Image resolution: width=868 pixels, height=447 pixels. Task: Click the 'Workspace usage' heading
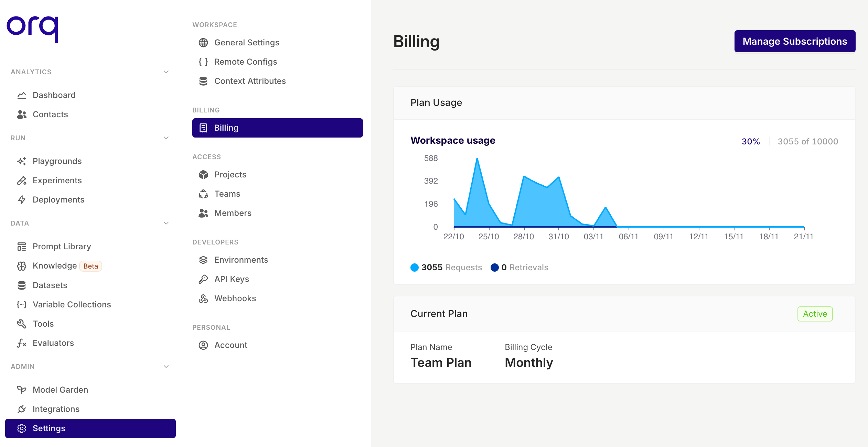click(453, 140)
